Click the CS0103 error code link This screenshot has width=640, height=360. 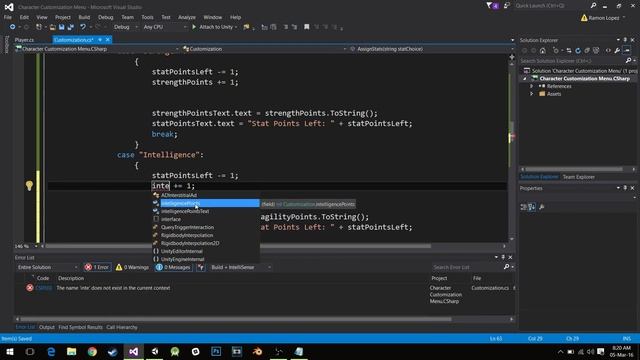[44, 288]
